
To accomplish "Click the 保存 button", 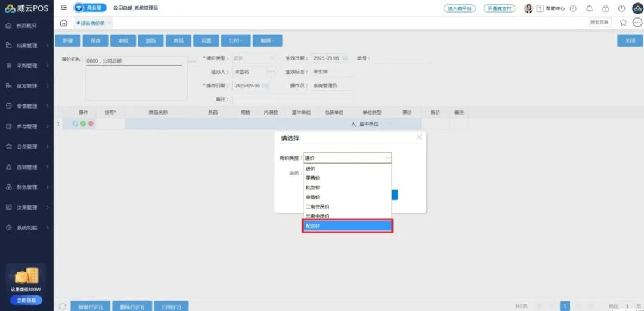I will [95, 41].
